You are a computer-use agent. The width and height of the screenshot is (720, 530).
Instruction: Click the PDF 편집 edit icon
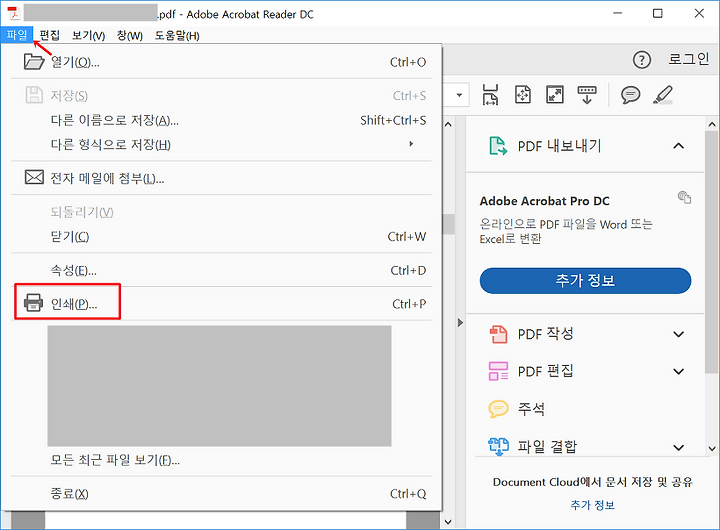(498, 371)
